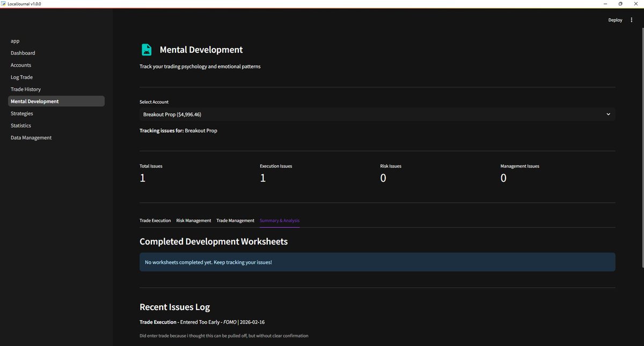Open the app page in sidebar
This screenshot has width=644, height=346.
click(x=15, y=41)
